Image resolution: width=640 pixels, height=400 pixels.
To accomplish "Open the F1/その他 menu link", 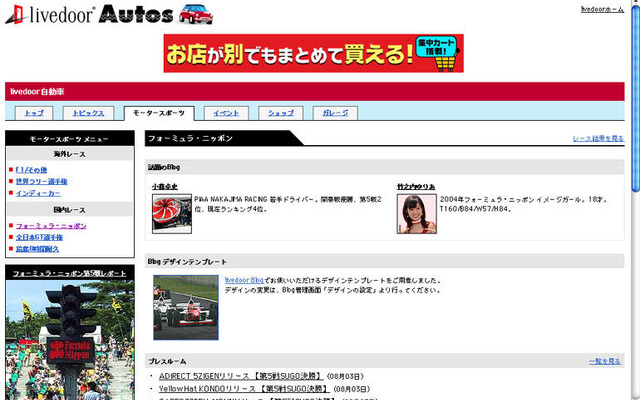I will [31, 170].
